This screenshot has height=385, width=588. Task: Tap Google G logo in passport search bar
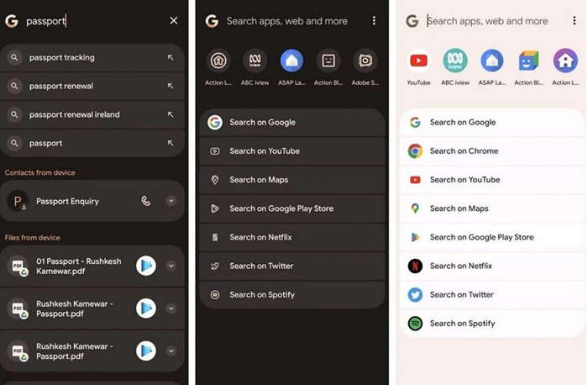tap(12, 21)
